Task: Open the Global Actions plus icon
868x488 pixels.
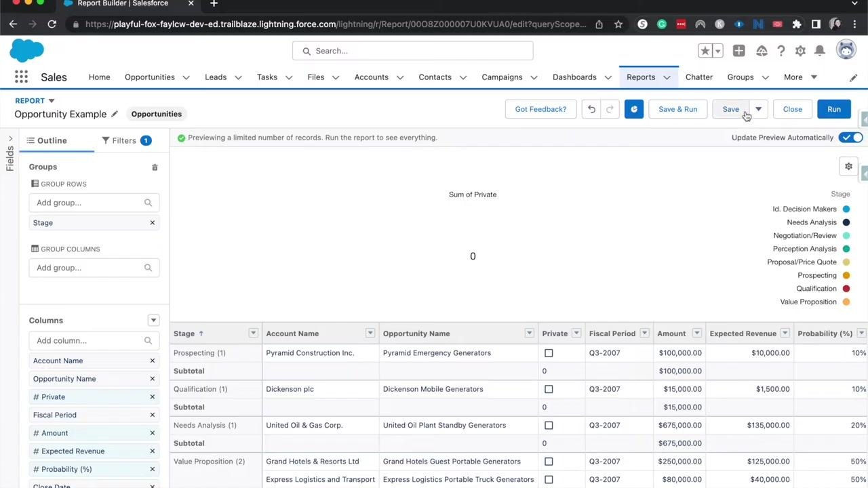Action: (x=738, y=51)
